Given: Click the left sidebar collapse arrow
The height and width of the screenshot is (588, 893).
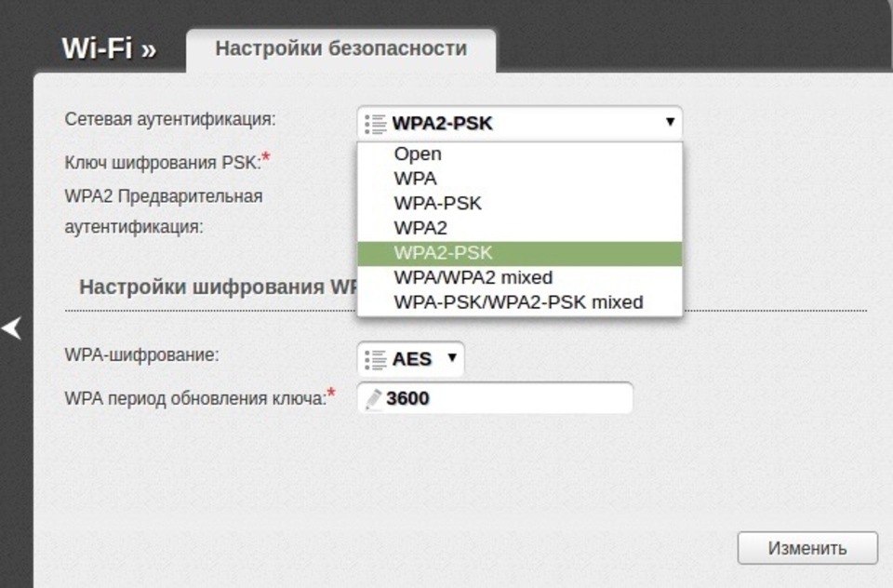Looking at the screenshot, I should click(12, 328).
